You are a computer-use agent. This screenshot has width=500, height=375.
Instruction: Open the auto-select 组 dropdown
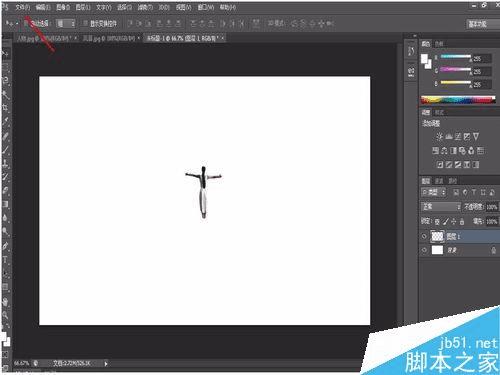coord(66,23)
